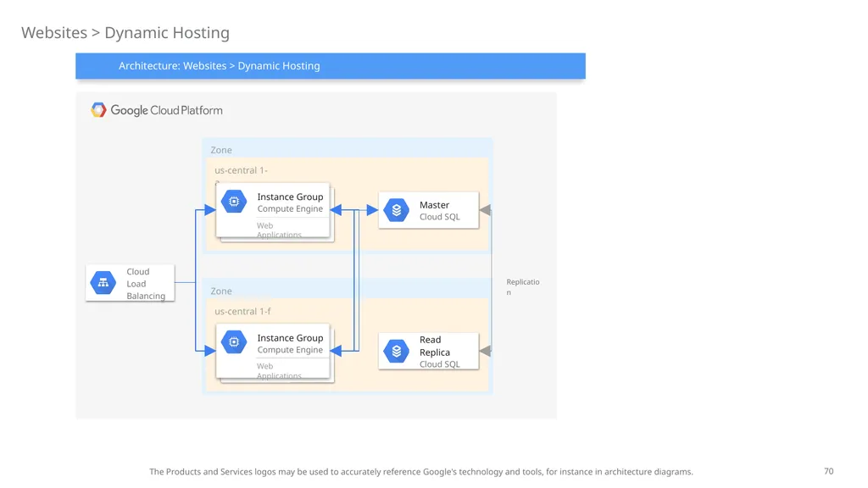This screenshot has width=868, height=488.
Task: Click the Read Replica Cloud SQL icon
Action: pyautogui.click(x=397, y=351)
